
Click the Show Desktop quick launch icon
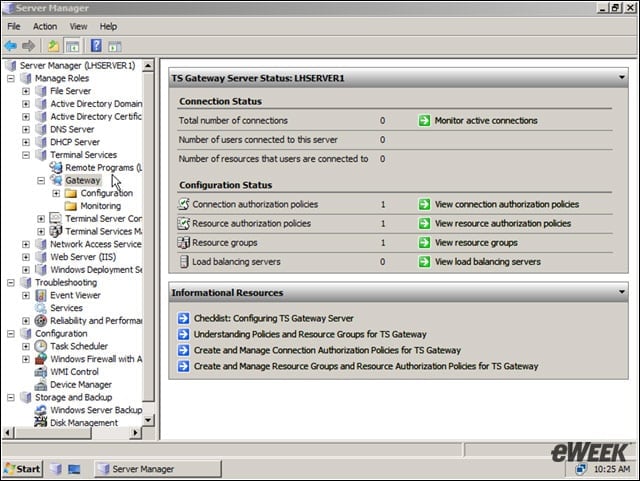74,469
